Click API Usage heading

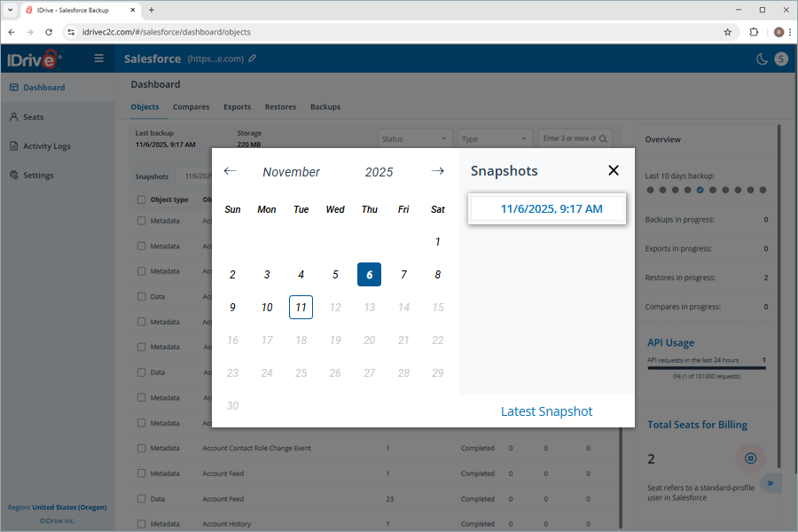pos(670,343)
